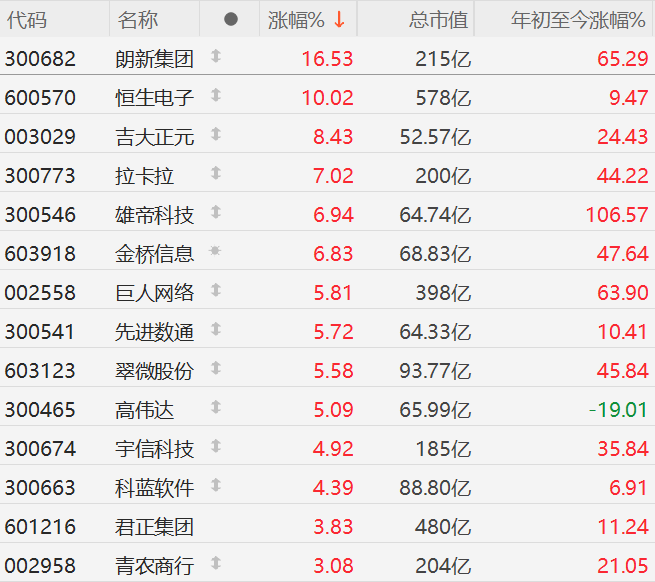Open stock code 300682
Viewport: 655px width, 582px height.
tap(40, 59)
